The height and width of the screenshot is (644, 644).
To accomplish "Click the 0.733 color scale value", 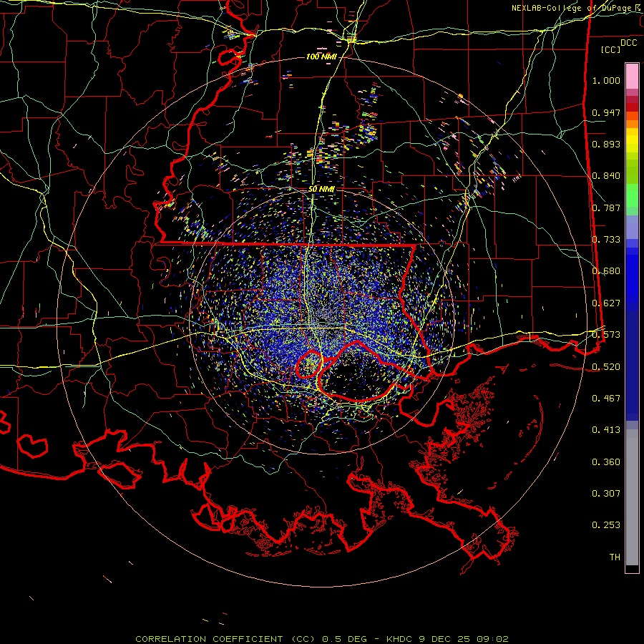I will pyautogui.click(x=606, y=240).
